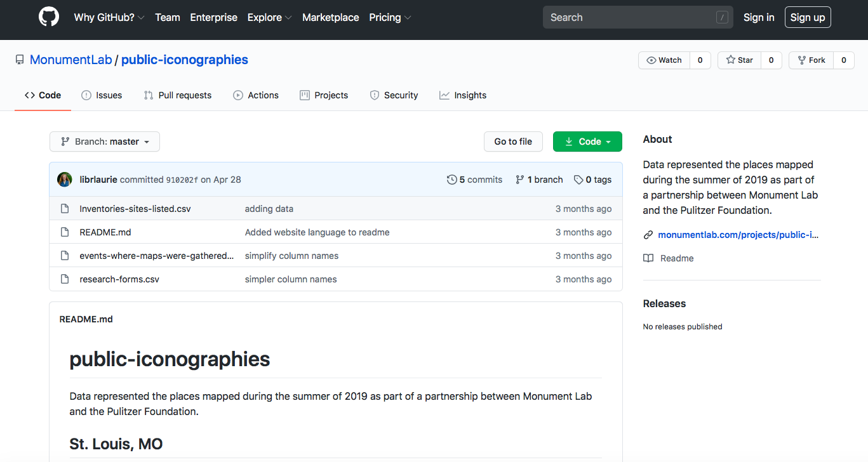Focus the Search input field

(x=638, y=17)
